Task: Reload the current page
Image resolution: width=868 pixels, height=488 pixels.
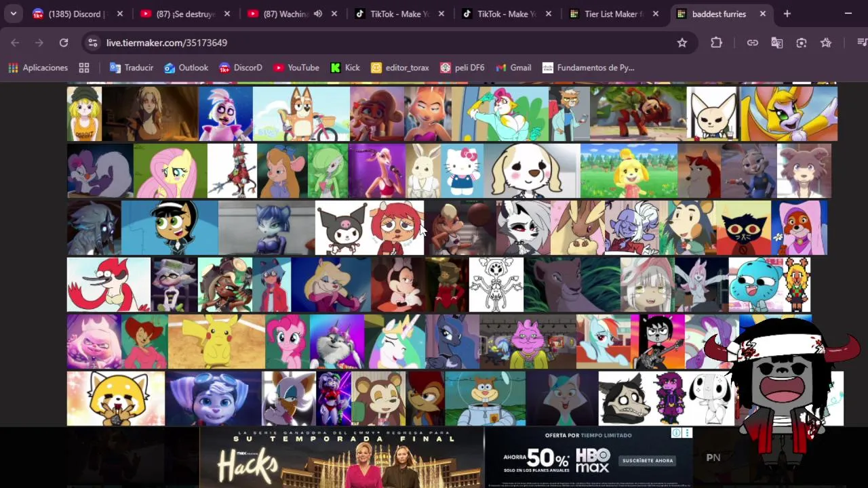Action: coord(64,43)
